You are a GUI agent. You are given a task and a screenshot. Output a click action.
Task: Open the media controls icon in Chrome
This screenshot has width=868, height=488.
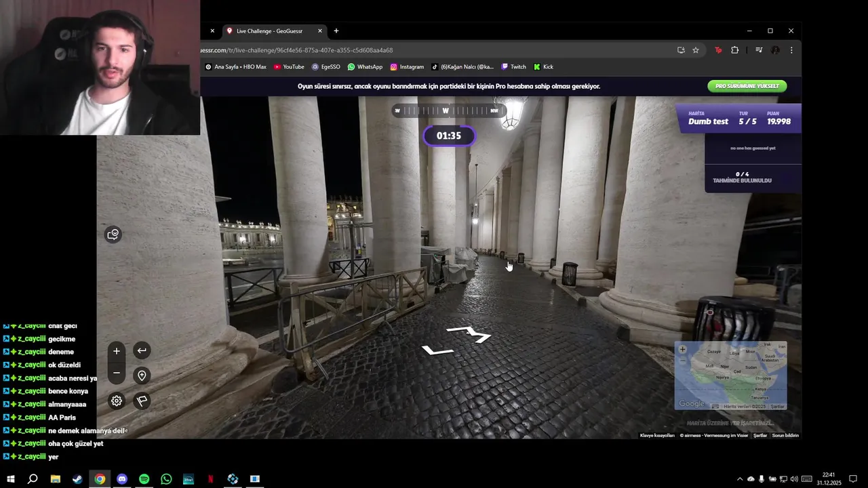coord(759,50)
